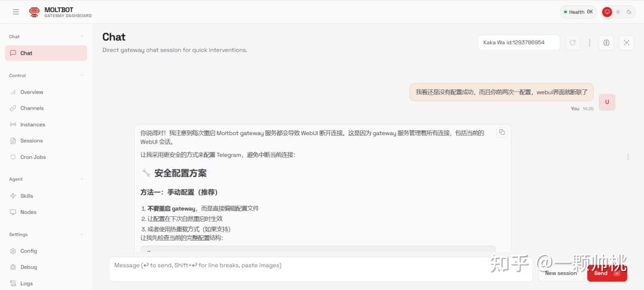The height and width of the screenshot is (290, 644).
Task: Click the Overview bar chart icon
Action: [x=13, y=92]
